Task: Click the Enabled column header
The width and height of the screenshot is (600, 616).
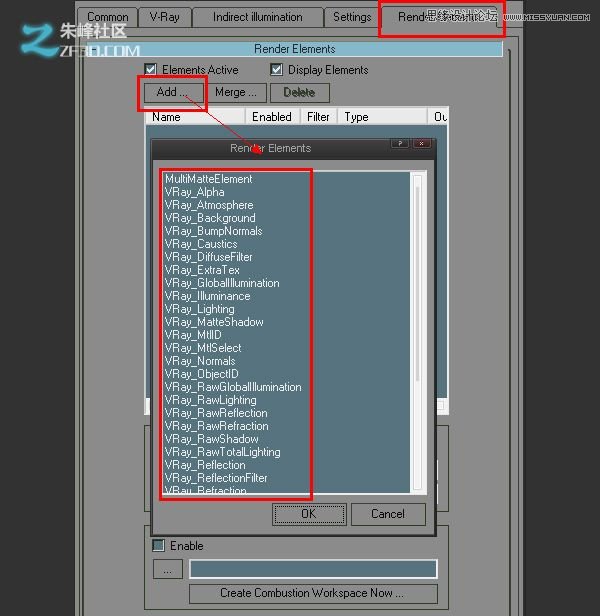Action: [272, 117]
